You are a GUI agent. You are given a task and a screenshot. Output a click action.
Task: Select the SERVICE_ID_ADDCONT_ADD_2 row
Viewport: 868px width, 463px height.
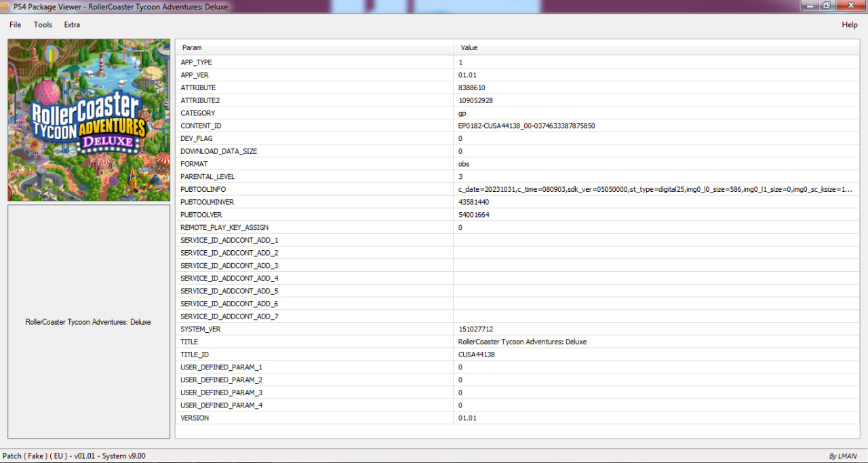tap(518, 253)
